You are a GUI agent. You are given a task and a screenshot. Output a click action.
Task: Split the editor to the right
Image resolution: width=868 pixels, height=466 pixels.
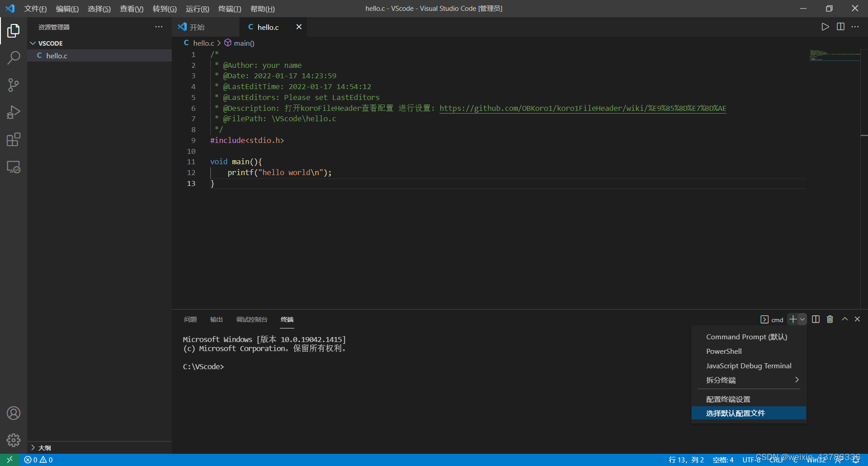coord(840,27)
